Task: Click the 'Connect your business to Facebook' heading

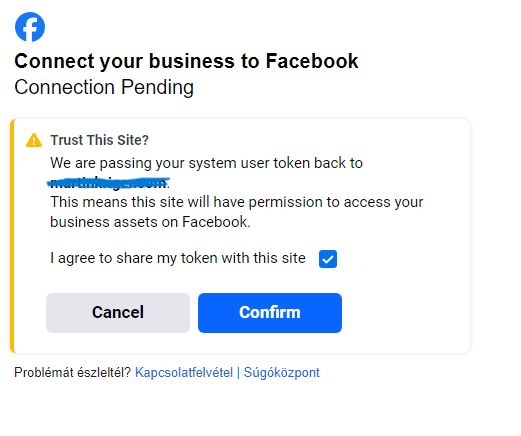Action: pos(186,61)
